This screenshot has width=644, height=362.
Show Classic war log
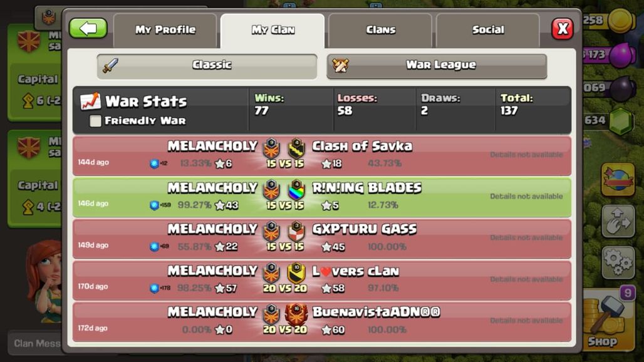pos(207,66)
